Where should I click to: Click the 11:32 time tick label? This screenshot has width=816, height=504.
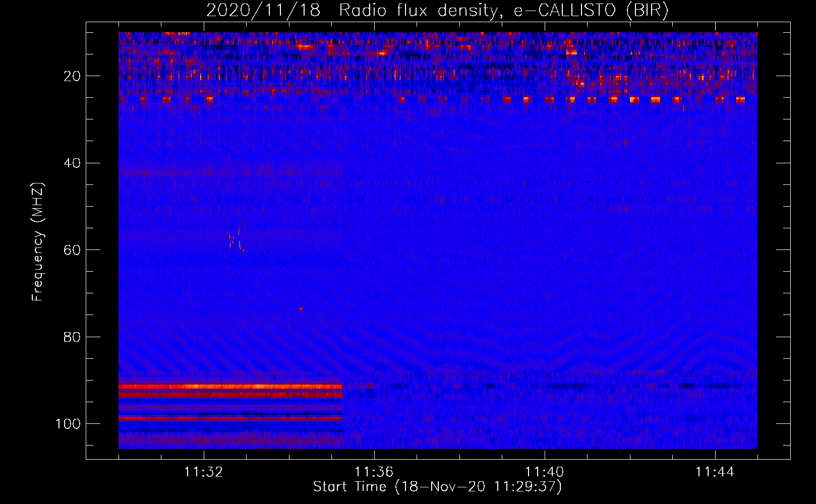(204, 472)
